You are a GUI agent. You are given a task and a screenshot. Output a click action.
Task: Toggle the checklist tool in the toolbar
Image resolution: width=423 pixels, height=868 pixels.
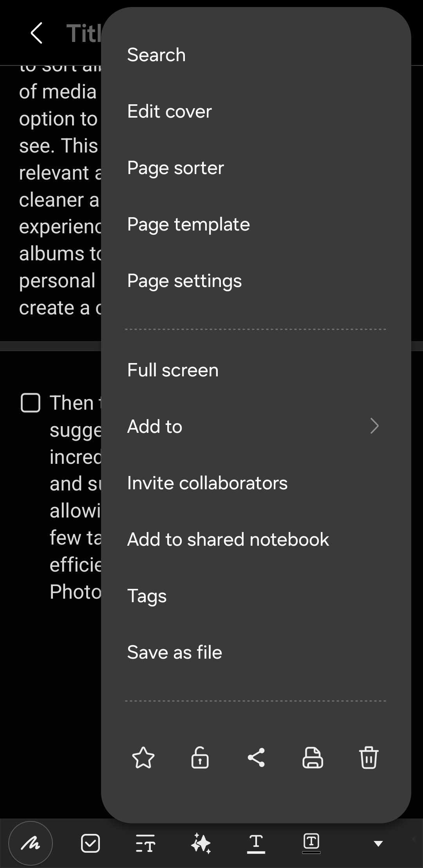pyautogui.click(x=90, y=843)
